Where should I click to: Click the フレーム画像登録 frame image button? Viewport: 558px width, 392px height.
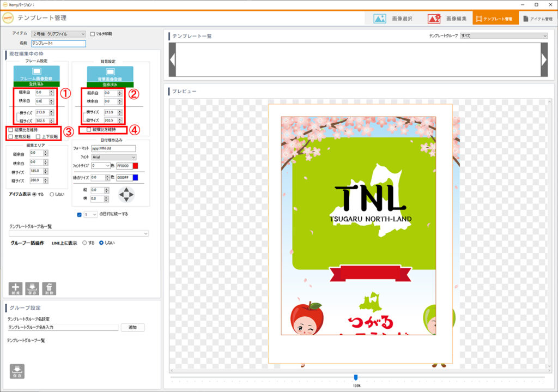(x=36, y=74)
